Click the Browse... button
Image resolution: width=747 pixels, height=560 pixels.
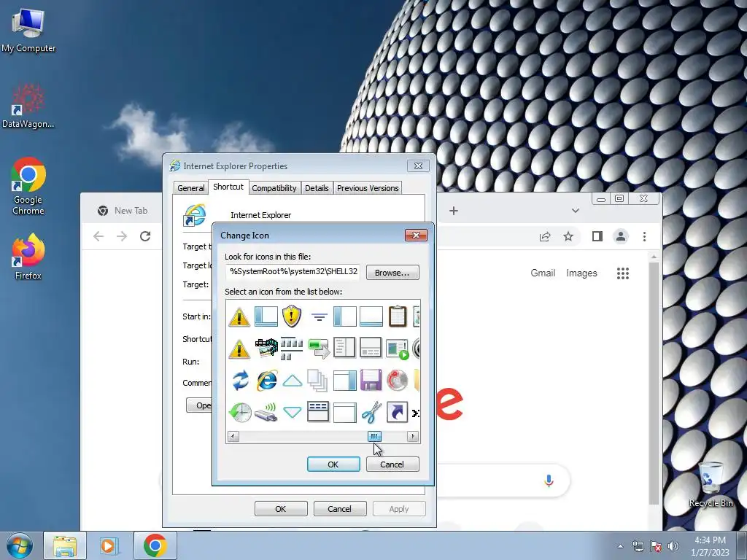coord(392,273)
